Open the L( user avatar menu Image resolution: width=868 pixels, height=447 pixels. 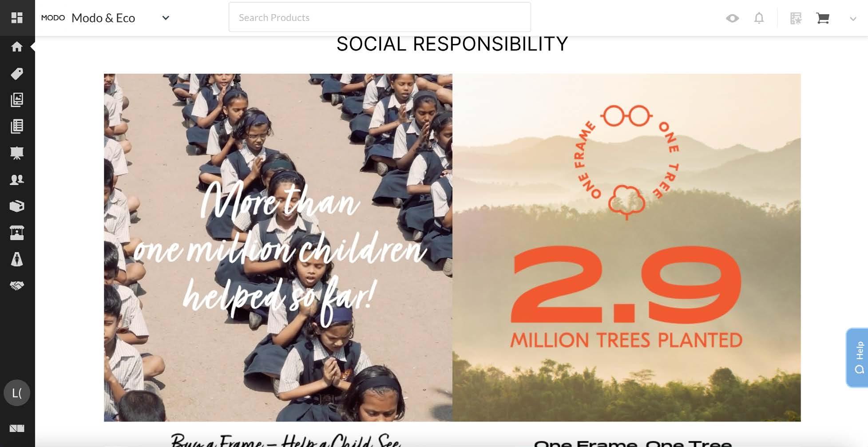tap(17, 393)
